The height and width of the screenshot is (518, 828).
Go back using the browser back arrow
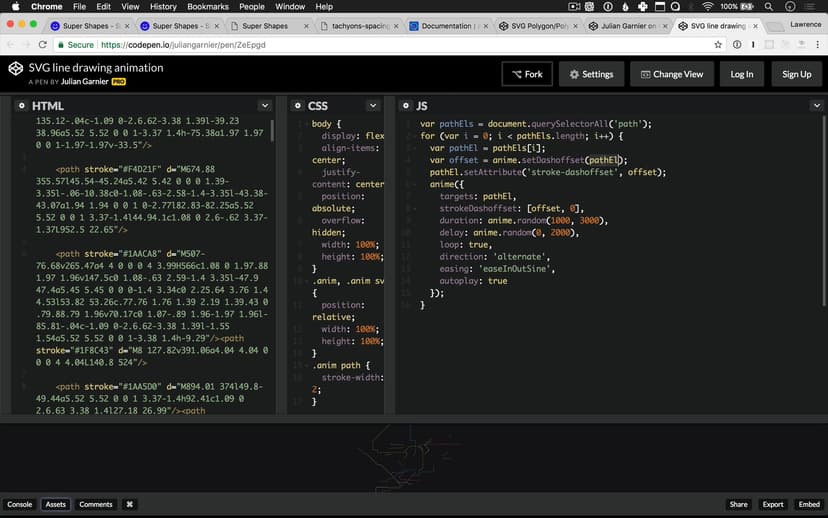click(x=10, y=45)
